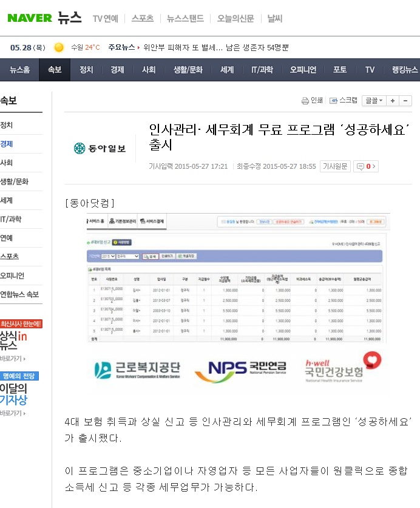Click the 인쇄 print link
This screenshot has height=508, width=420.
pos(317,100)
